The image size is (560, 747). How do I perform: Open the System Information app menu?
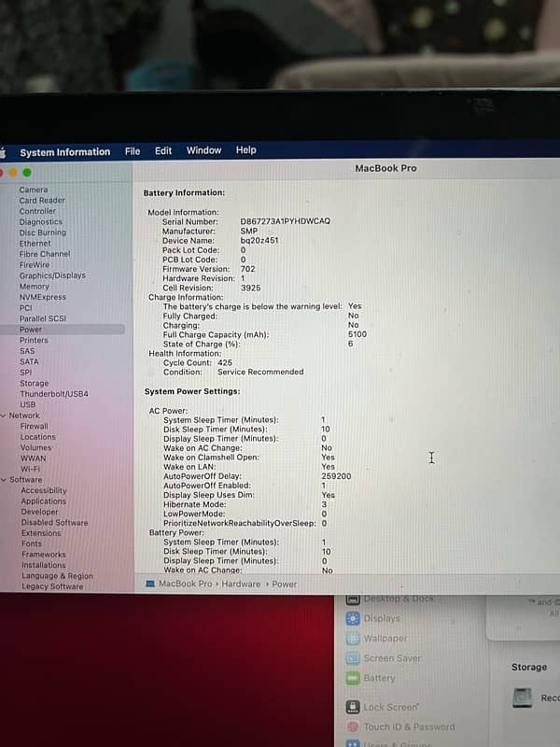point(64,152)
